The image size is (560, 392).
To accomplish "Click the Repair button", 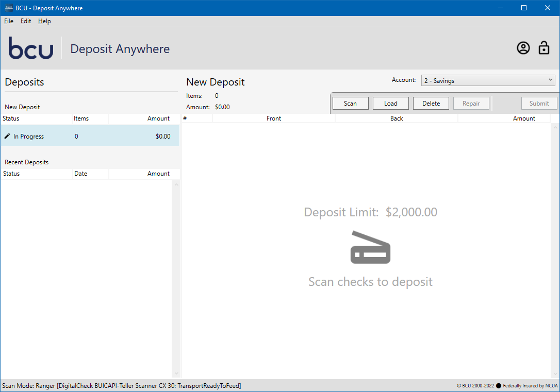I will click(x=471, y=104).
